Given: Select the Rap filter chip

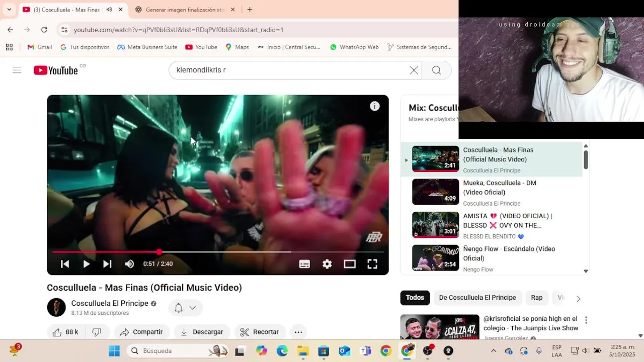Looking at the screenshot, I should (x=537, y=298).
